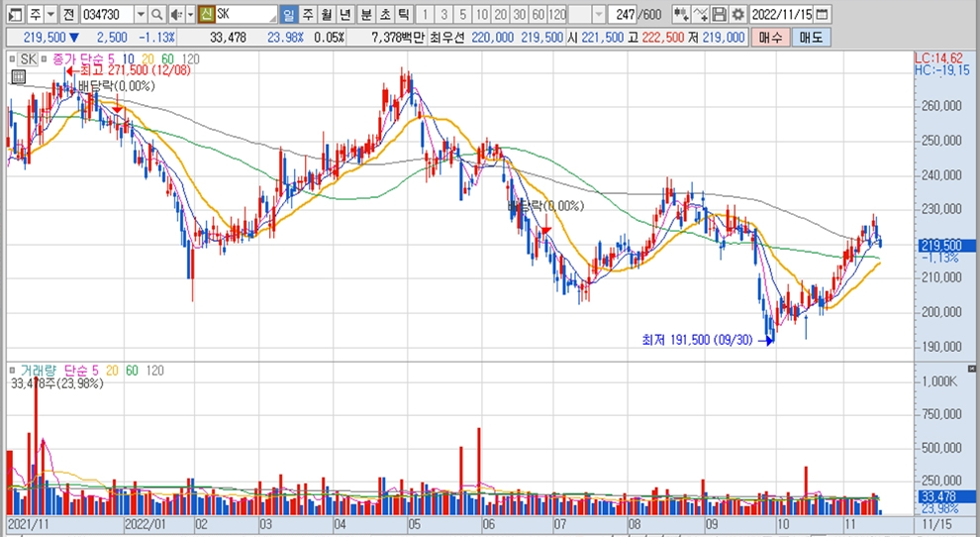Screen dimensions: 980x537
Task: Expand the stock code 034730 dropdown
Action: (x=140, y=15)
